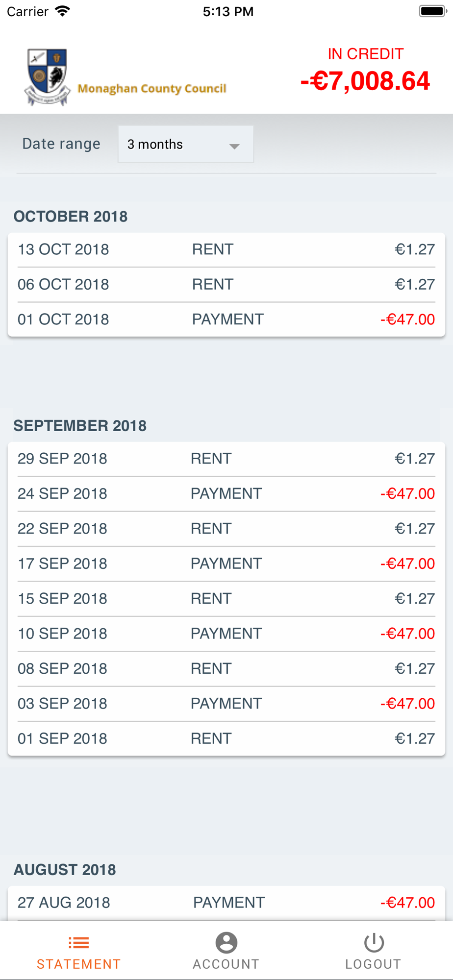
Task: Select the STATEMENT tab label
Action: tap(78, 964)
